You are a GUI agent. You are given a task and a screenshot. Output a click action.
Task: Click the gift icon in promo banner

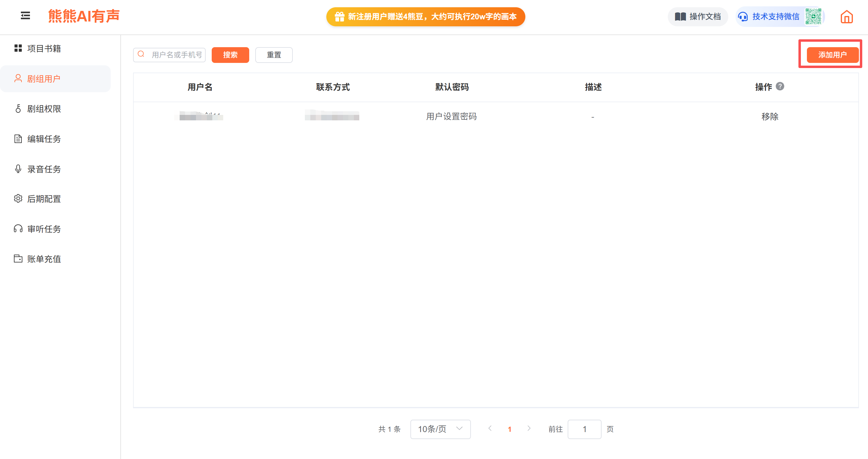(339, 17)
